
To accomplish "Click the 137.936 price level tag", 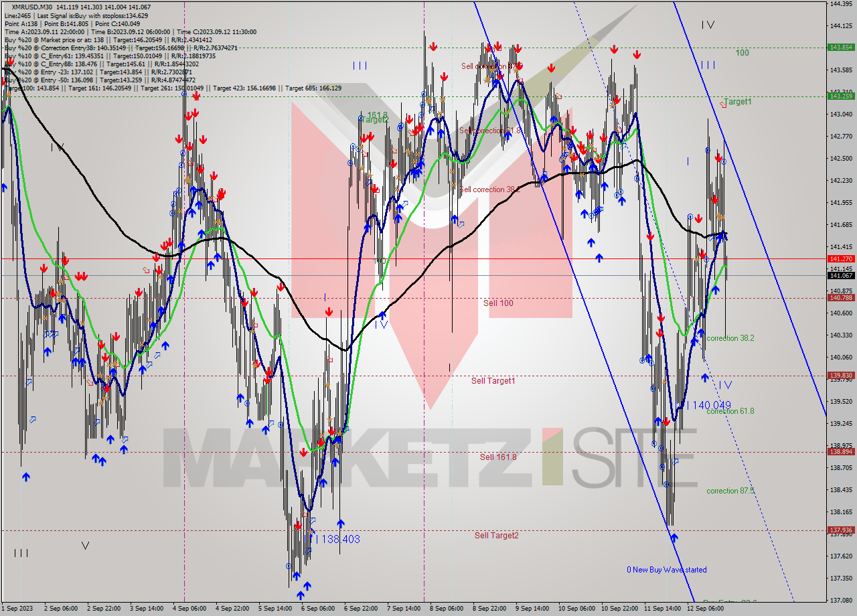I will (840, 530).
